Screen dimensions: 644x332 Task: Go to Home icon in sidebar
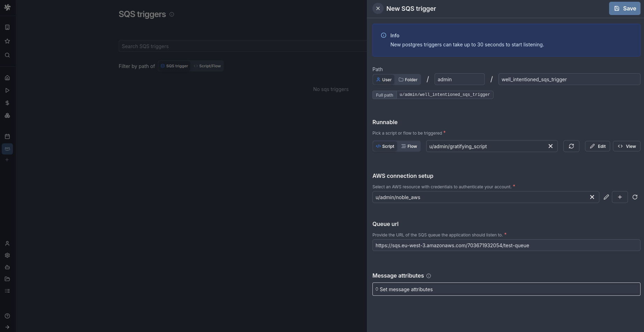7,78
